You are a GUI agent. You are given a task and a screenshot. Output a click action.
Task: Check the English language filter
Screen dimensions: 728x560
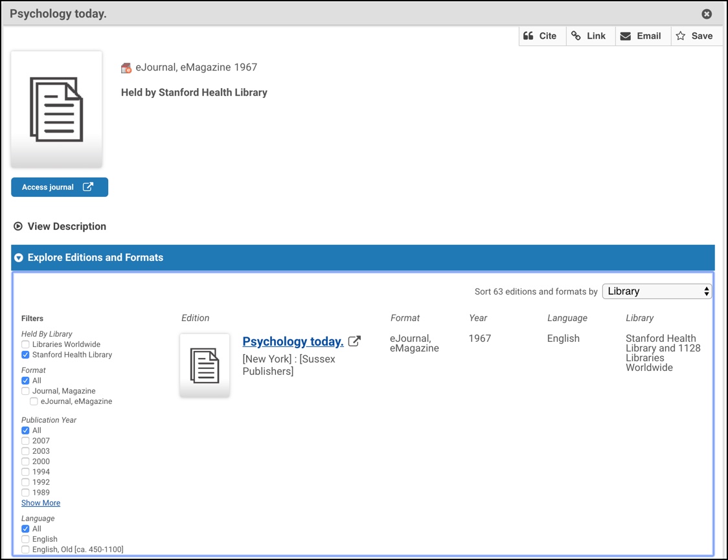click(25, 539)
